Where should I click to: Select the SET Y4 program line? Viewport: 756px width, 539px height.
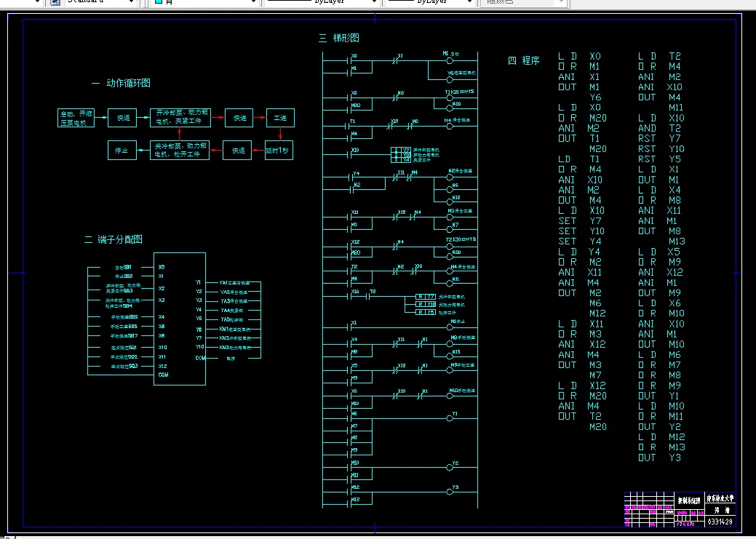(579, 241)
